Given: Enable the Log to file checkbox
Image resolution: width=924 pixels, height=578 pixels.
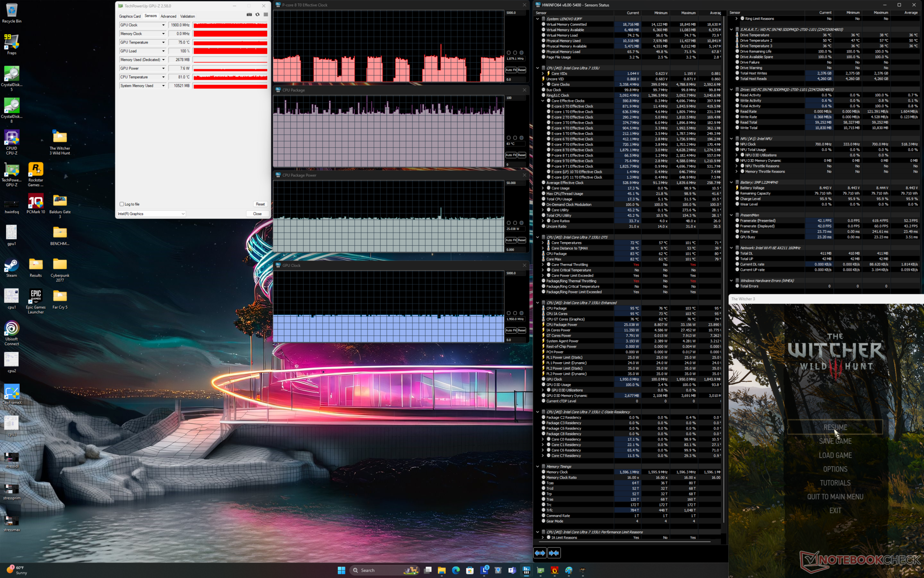Looking at the screenshot, I should click(122, 204).
